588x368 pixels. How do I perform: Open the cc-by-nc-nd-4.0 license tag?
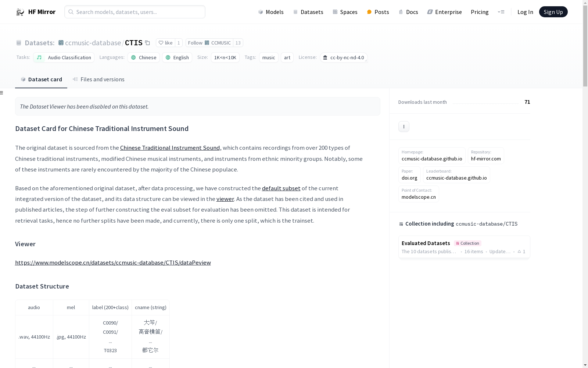[x=344, y=57]
